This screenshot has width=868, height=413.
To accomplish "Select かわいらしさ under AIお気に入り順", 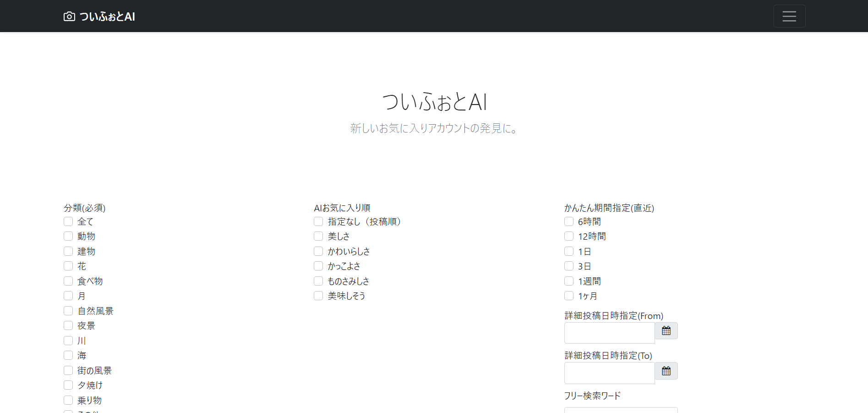I will 318,251.
